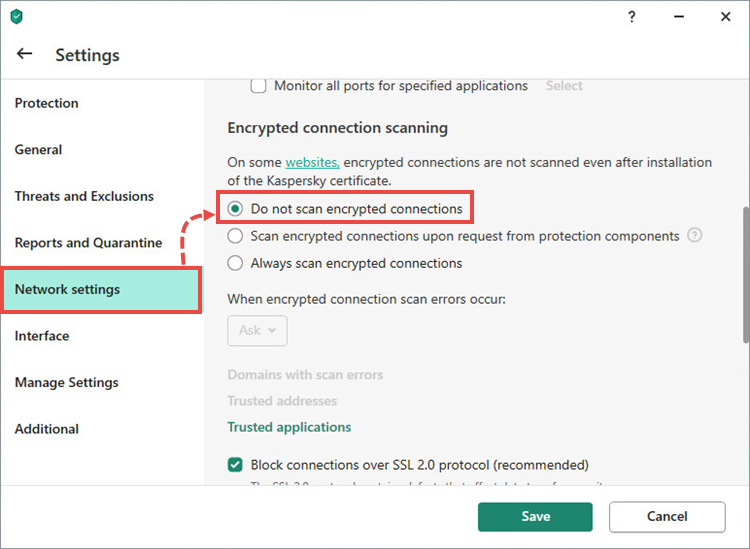Open the Protection section

coord(46,103)
